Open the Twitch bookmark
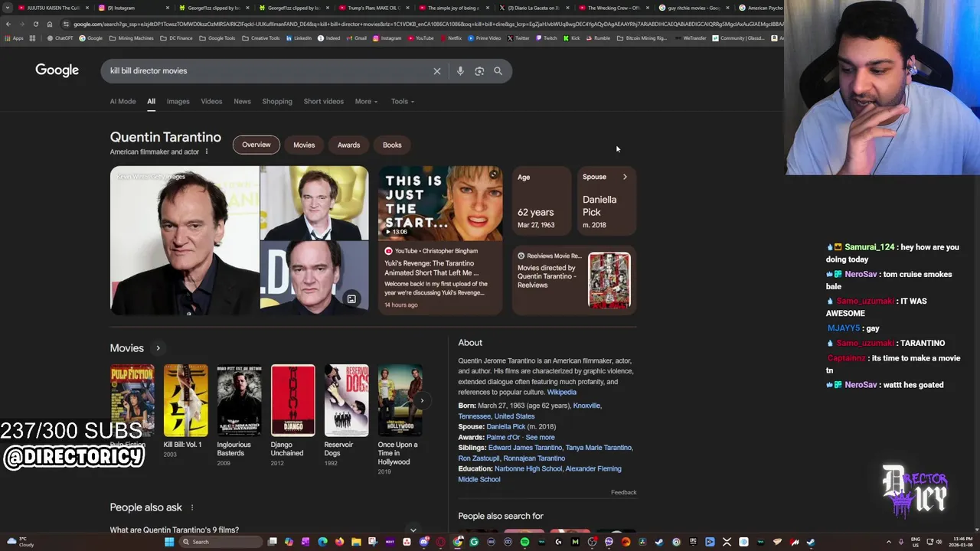 [x=547, y=38]
